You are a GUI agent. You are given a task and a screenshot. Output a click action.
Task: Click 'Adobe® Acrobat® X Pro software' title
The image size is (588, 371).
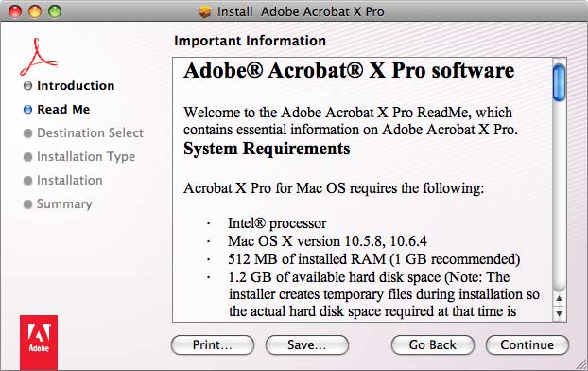point(349,70)
